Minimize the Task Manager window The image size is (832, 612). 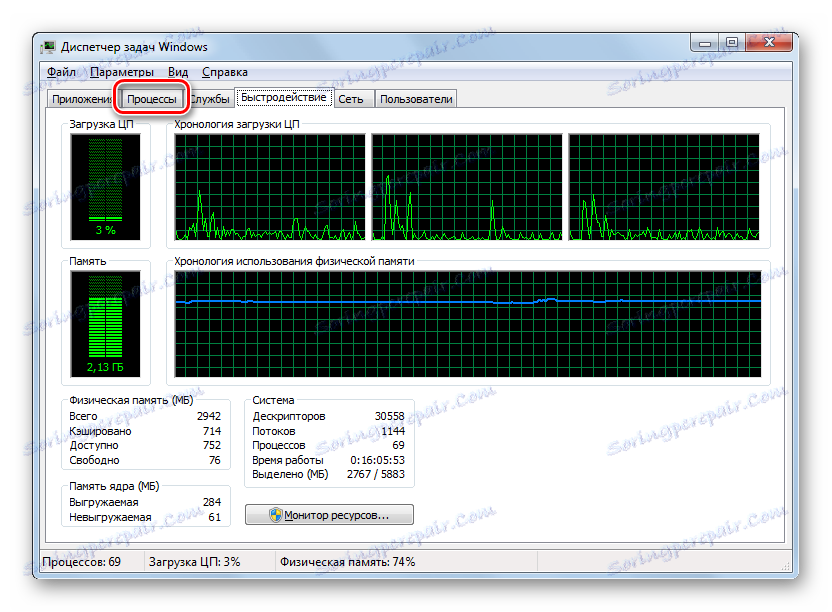[705, 43]
